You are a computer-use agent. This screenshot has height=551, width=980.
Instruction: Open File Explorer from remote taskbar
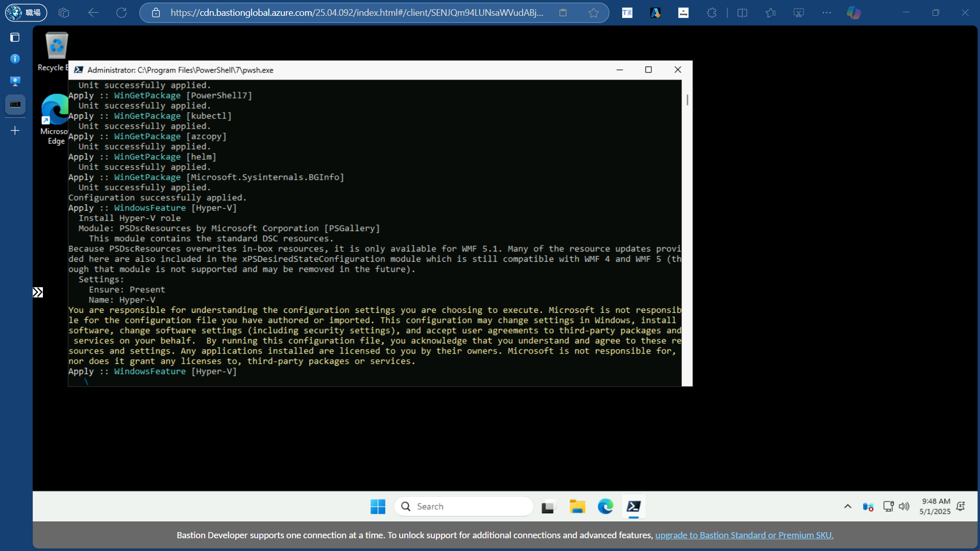(x=577, y=507)
